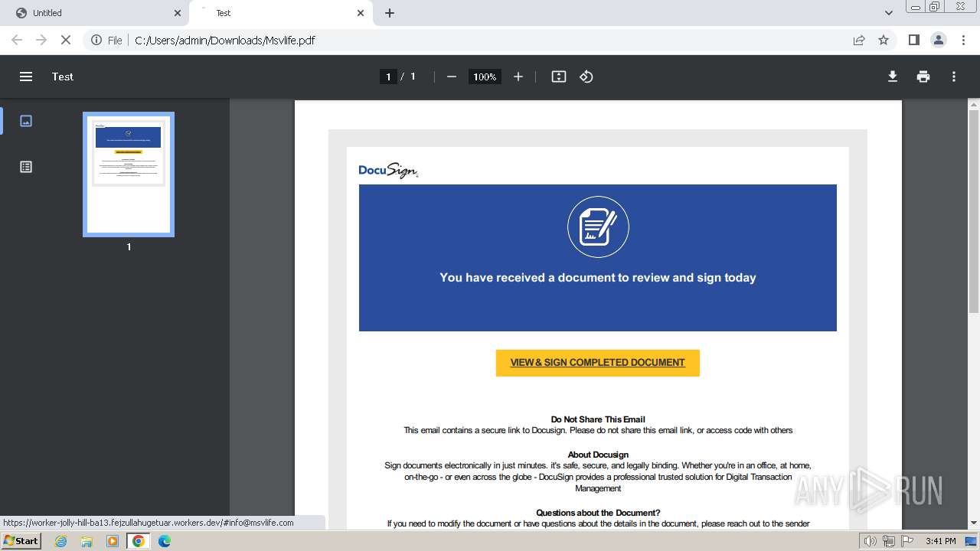View file info icon in address bar
This screenshot has width=980, height=551.
pos(97,40)
